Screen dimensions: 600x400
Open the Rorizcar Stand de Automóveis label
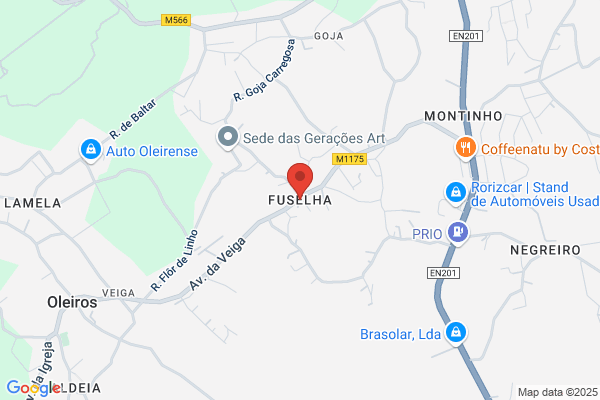click(535, 194)
